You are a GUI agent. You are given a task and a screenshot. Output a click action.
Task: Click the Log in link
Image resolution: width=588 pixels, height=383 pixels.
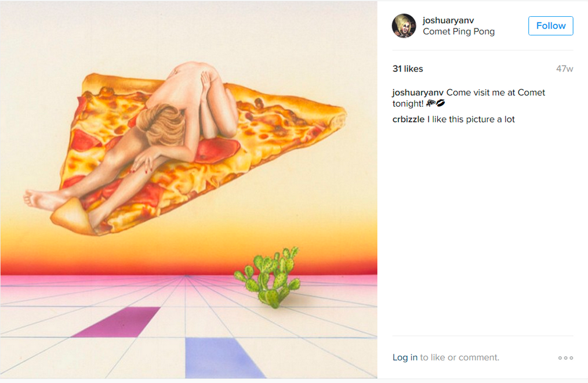(405, 357)
